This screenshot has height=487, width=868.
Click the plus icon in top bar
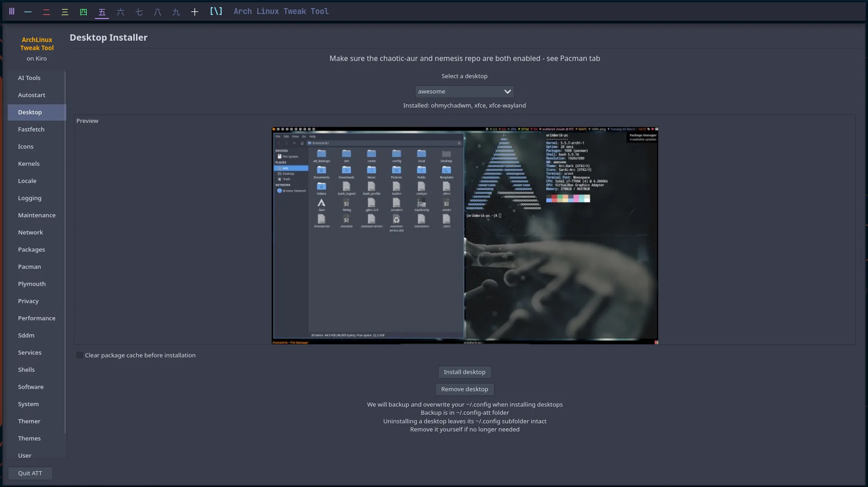[x=195, y=12]
